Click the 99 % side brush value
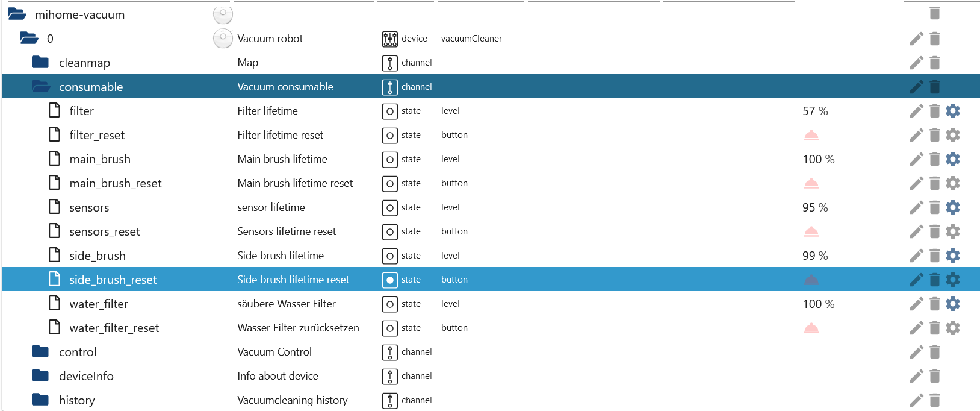This screenshot has width=980, height=411. click(x=815, y=256)
